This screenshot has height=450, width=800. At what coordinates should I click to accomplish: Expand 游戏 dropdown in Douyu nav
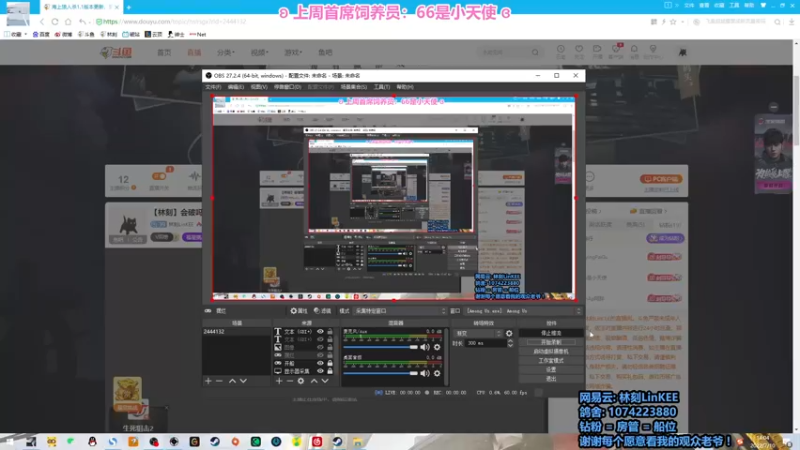point(293,53)
